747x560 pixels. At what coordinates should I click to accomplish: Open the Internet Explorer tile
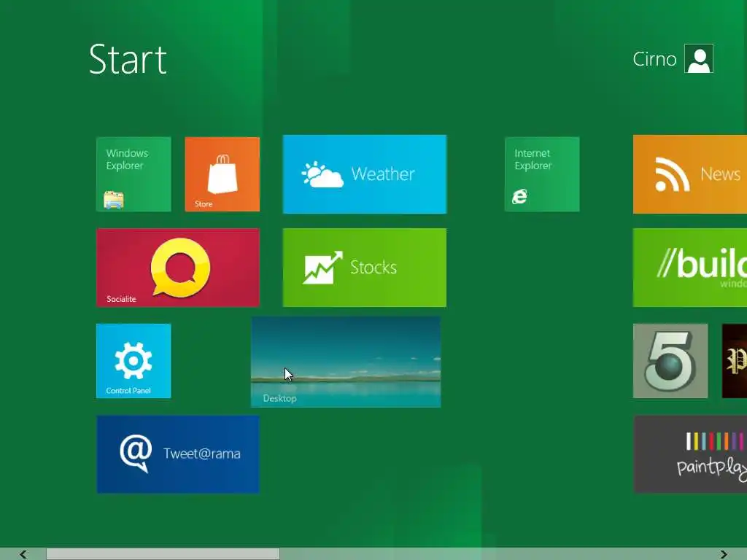(x=542, y=174)
